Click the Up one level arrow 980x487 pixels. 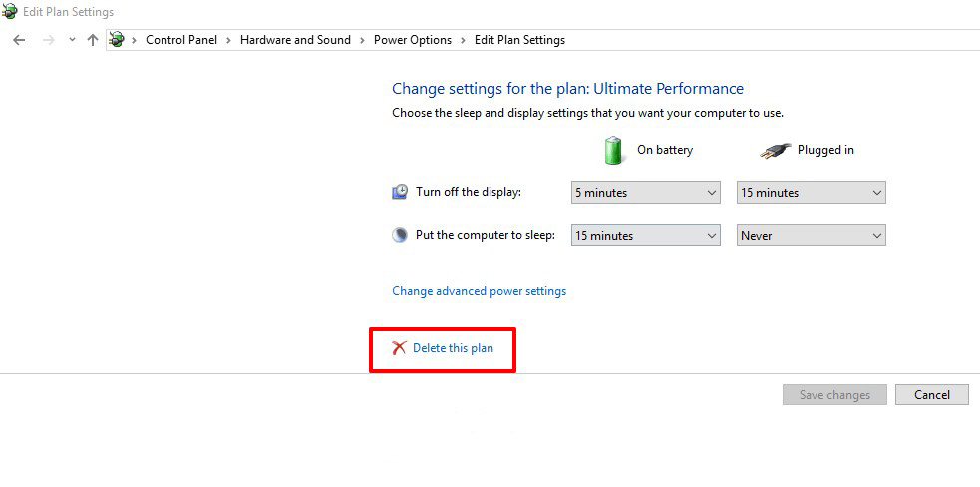[93, 40]
